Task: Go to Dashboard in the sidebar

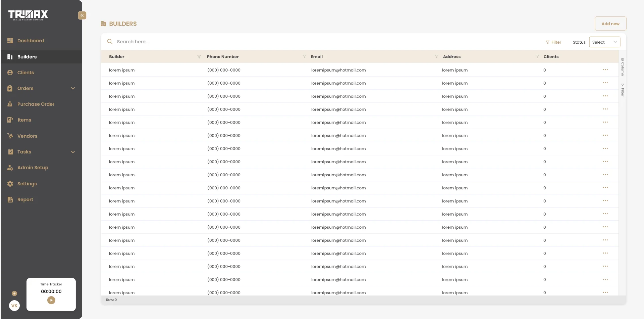Action: 31,41
